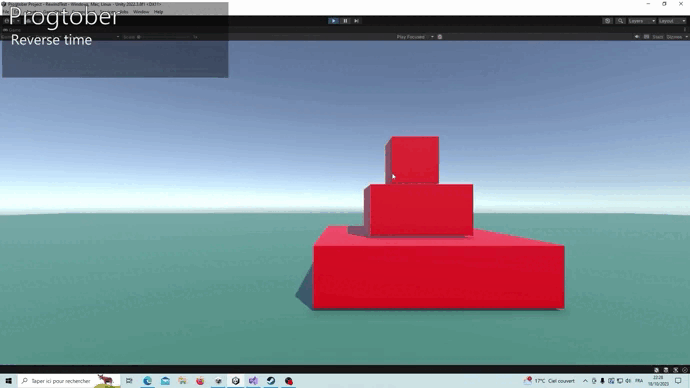Open the Layers dropdown
Screen dimensions: 690x388
pyautogui.click(x=641, y=21)
